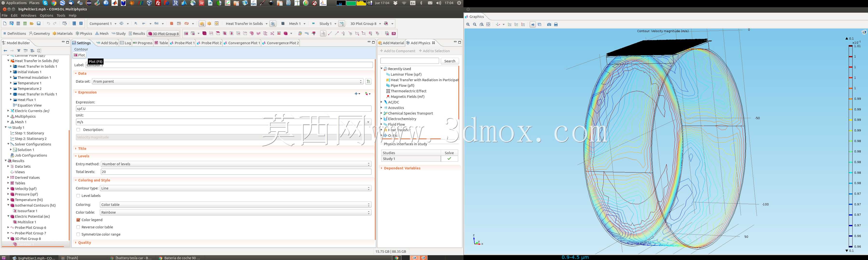This screenshot has height=260, width=868.
Task: Click Zoom Box icon in Graphics toolbar
Action: click(x=482, y=25)
